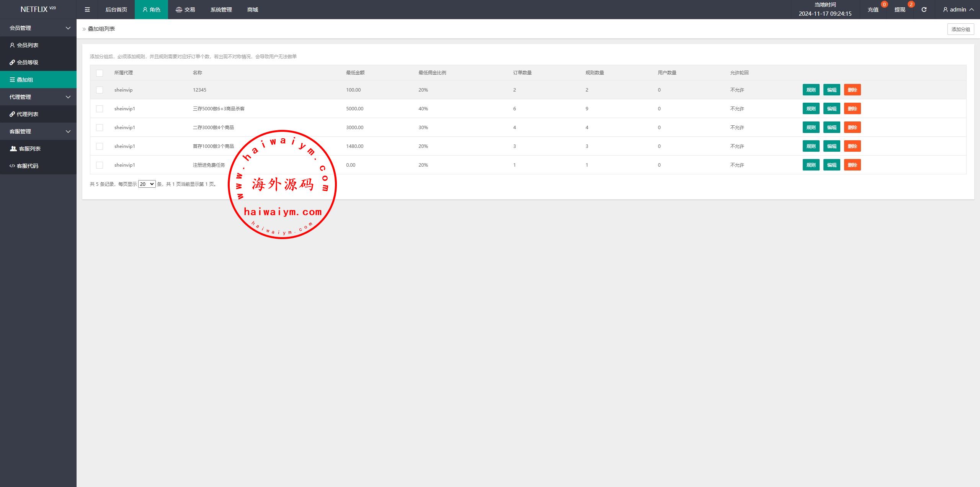The width and height of the screenshot is (980, 487).
Task: Switch to 交易 top menu
Action: coord(186,10)
